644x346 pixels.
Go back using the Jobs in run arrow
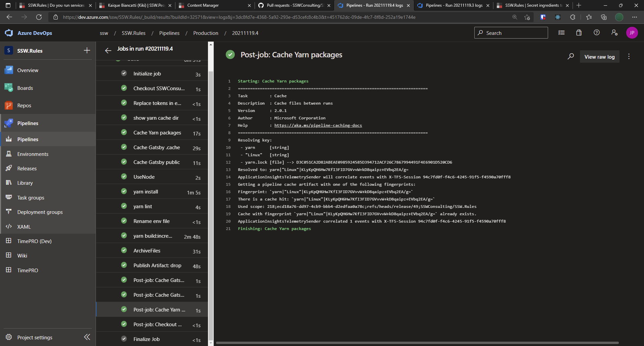tap(108, 51)
